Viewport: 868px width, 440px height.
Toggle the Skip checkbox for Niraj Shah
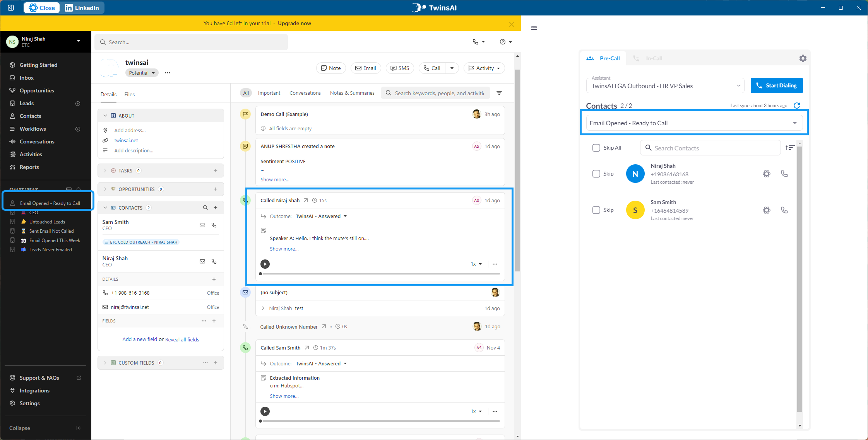pos(596,174)
